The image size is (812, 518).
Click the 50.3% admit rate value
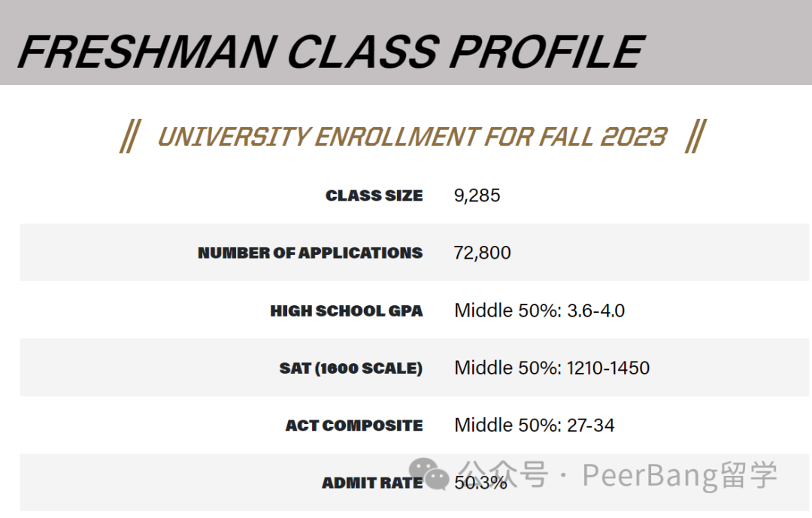(480, 483)
